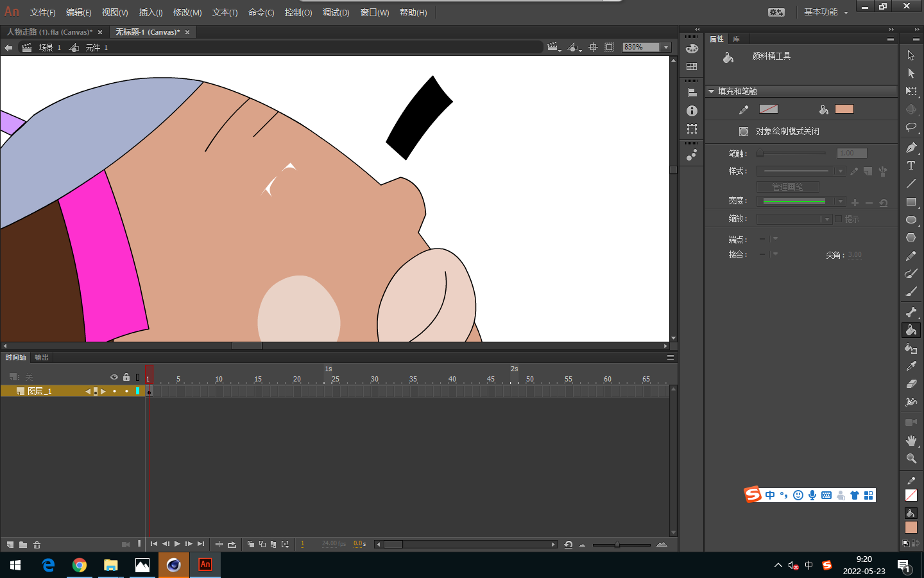Select the Oval tool
Viewport: 924px width, 578px height.
tap(911, 220)
